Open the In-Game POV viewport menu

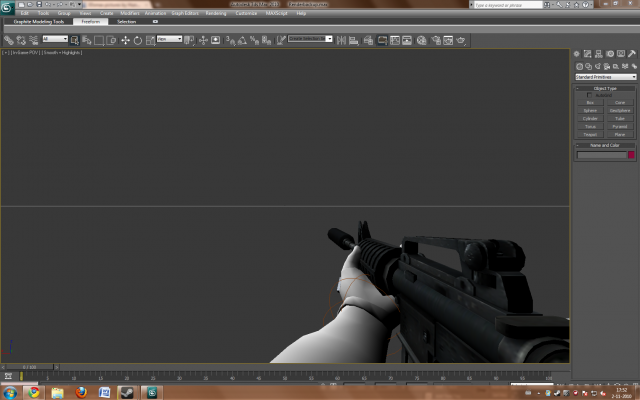pyautogui.click(x=25, y=53)
